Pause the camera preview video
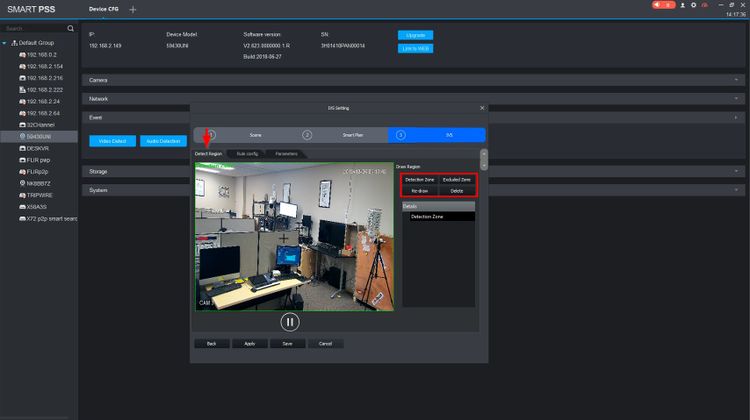 (x=289, y=321)
